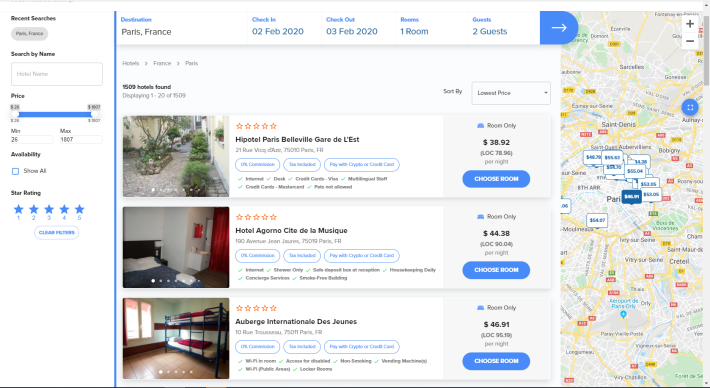Image resolution: width=710 pixels, height=388 pixels.
Task: Select the 1-star rating filter
Action: 19,209
